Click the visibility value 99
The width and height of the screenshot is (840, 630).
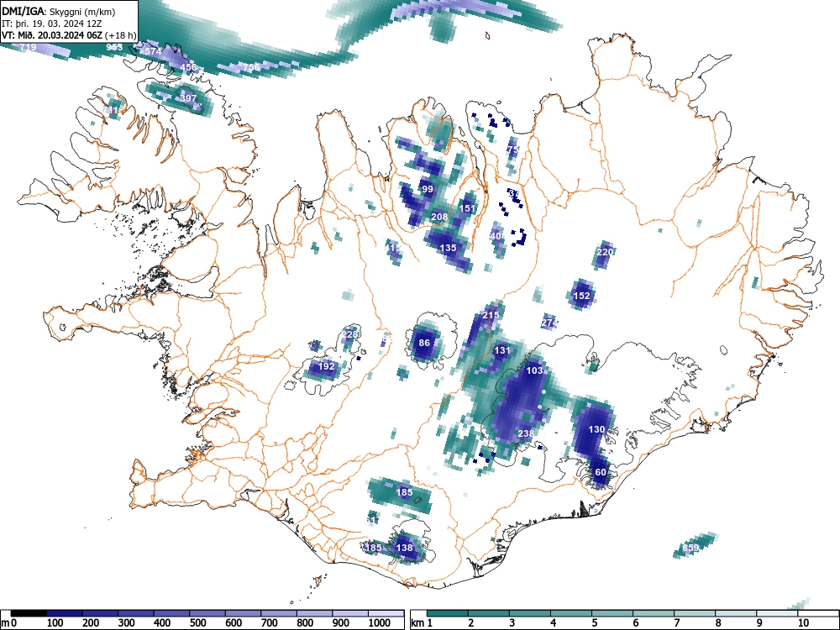pyautogui.click(x=428, y=189)
